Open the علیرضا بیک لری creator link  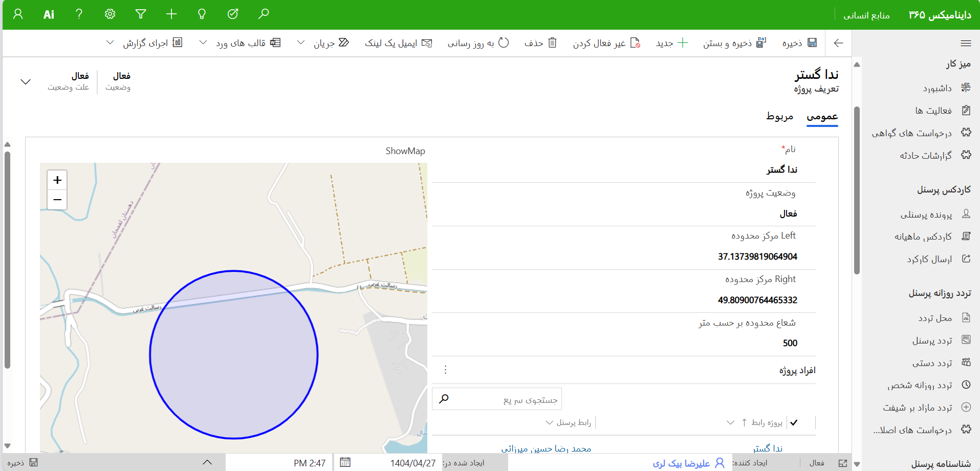click(x=681, y=463)
